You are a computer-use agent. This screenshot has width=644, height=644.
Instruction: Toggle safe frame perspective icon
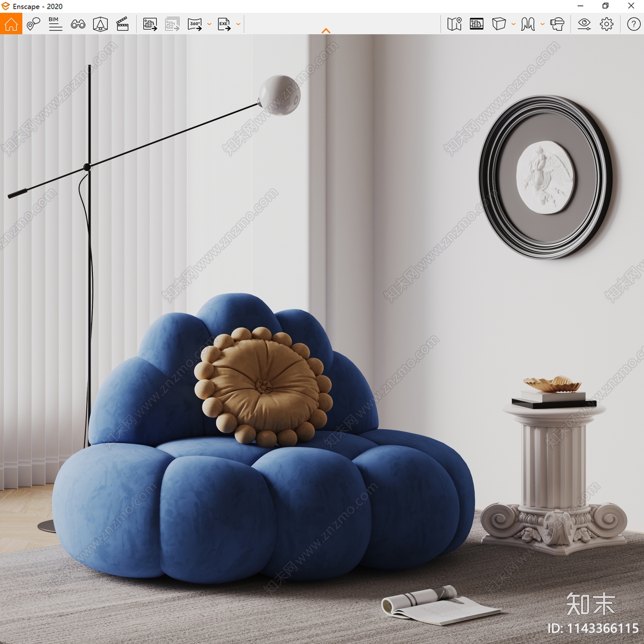(x=100, y=24)
